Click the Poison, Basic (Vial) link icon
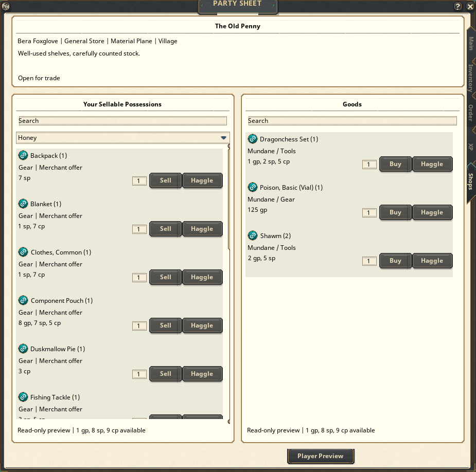476x472 pixels. [253, 187]
